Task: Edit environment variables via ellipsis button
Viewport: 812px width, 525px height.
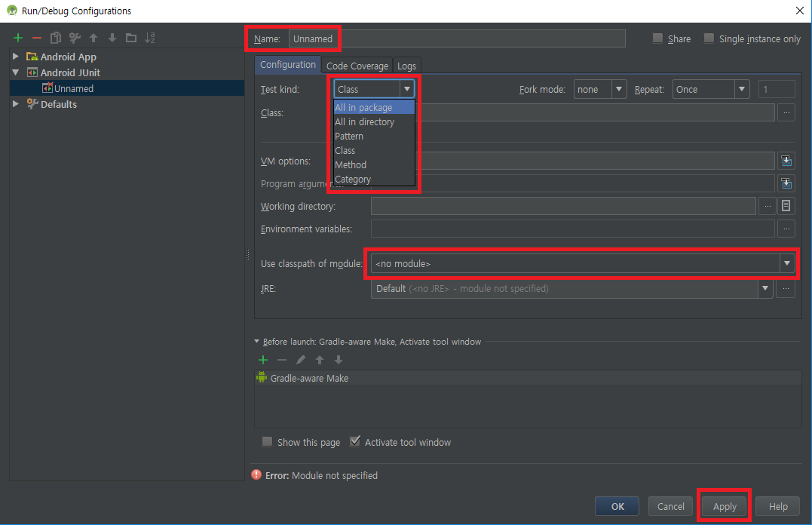Action: click(x=786, y=229)
